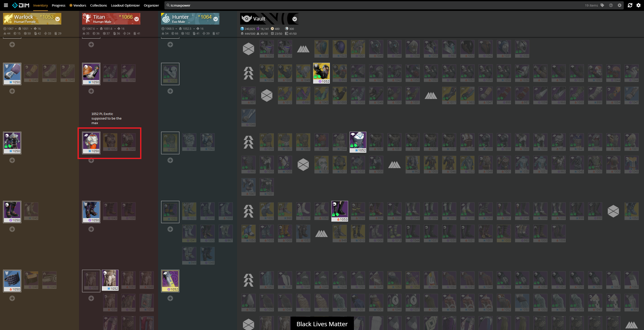644x330 pixels.
Task: Select Titan's equipped 1050 chest armor
Action: tap(91, 143)
